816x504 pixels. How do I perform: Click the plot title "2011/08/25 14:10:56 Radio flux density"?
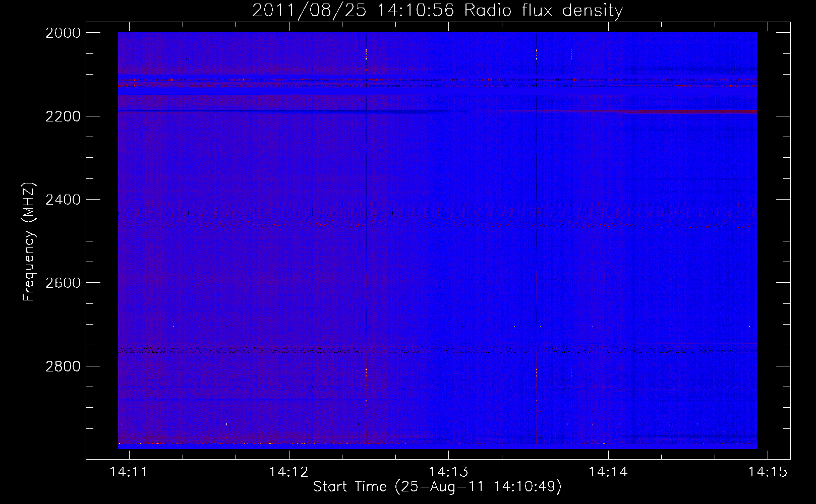[x=437, y=10]
